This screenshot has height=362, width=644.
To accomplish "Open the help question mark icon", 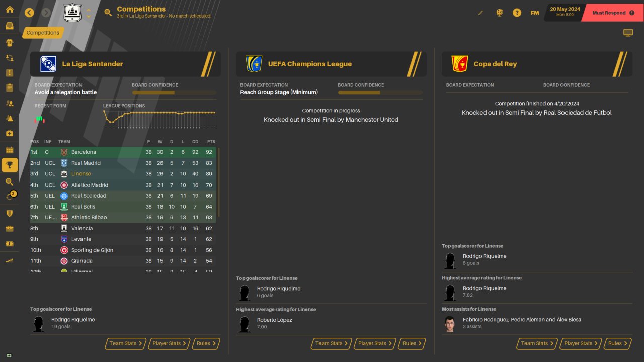I will pos(517,13).
